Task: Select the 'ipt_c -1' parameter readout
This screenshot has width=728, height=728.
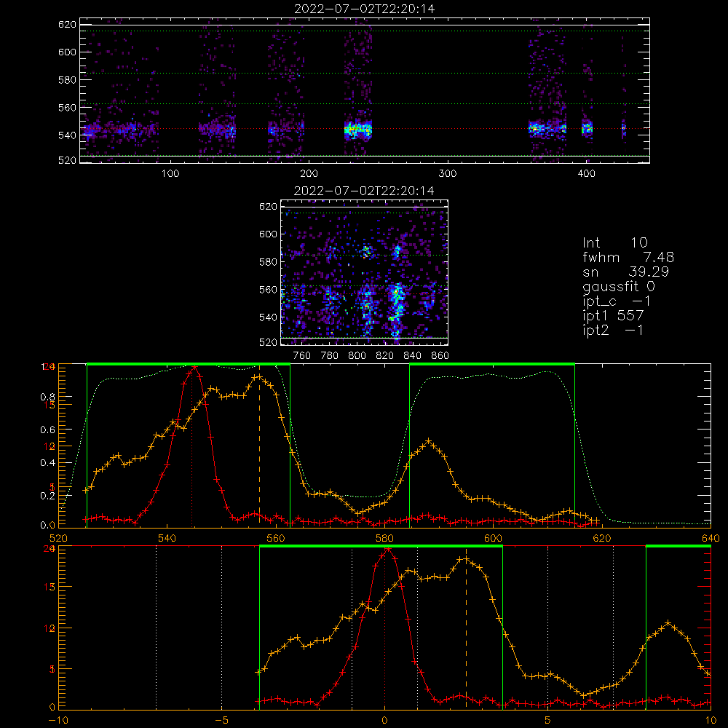Action: [617, 301]
